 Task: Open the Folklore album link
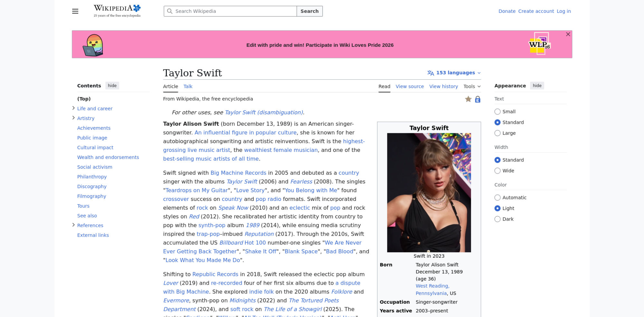(x=342, y=292)
